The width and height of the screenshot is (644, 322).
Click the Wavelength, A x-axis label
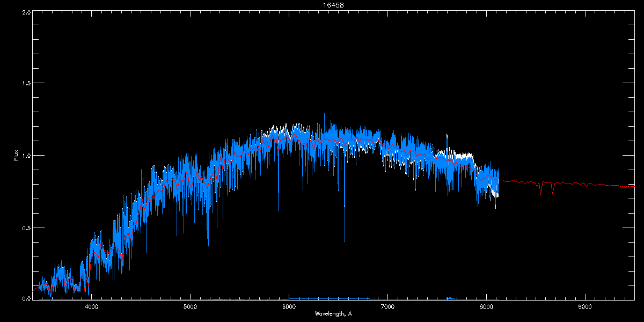tap(333, 313)
